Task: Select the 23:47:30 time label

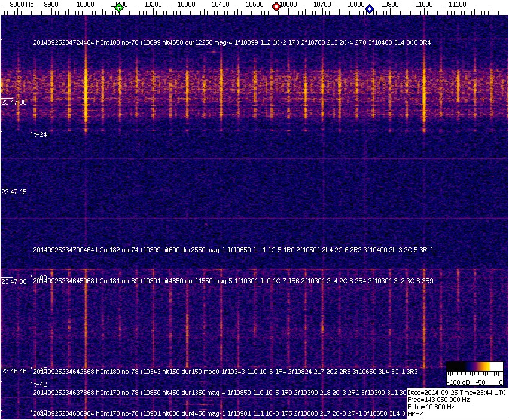Action: 14,102
